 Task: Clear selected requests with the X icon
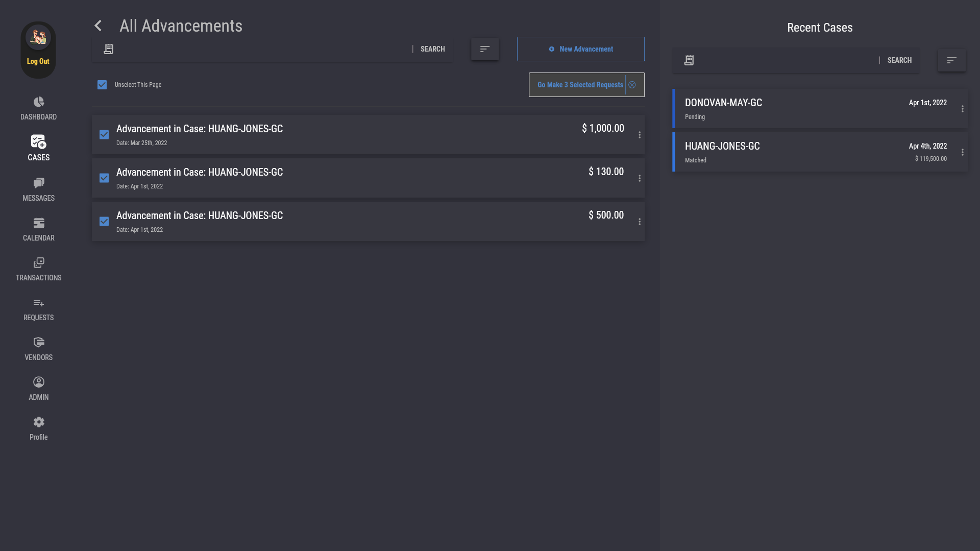(632, 85)
